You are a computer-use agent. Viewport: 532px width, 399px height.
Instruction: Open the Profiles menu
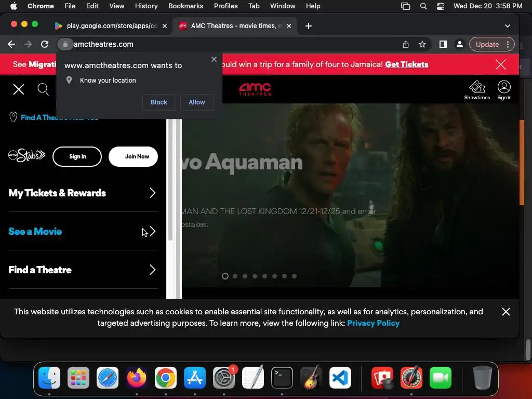[225, 6]
